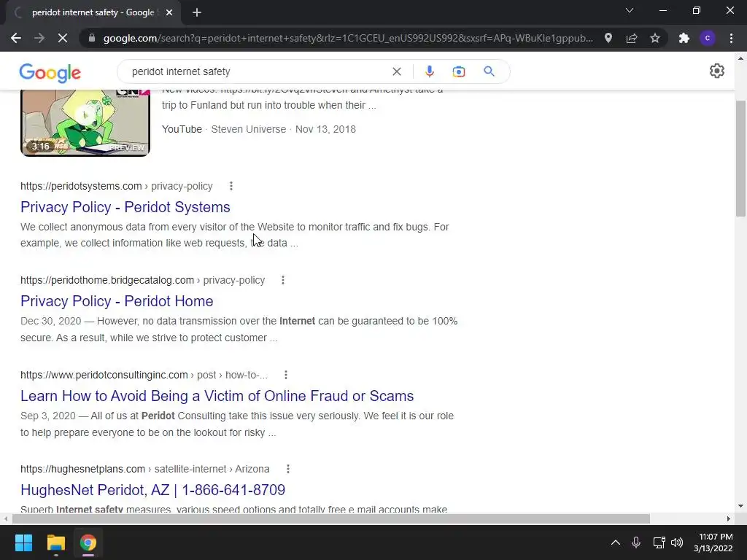
Task: Open Learn How to Avoid Being a Victim link
Action: point(217,396)
